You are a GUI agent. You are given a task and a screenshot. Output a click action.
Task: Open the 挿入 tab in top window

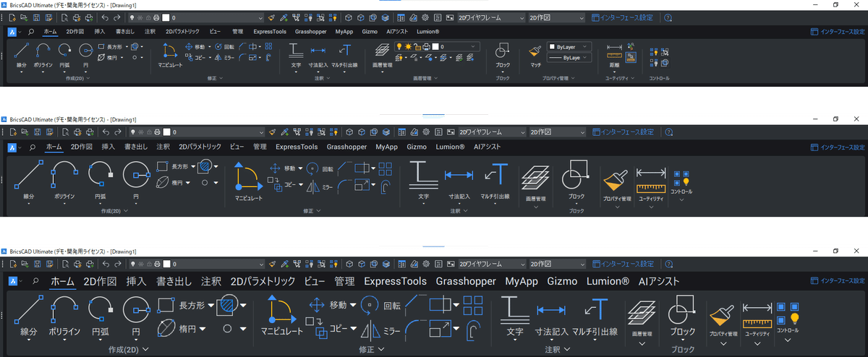(x=100, y=32)
